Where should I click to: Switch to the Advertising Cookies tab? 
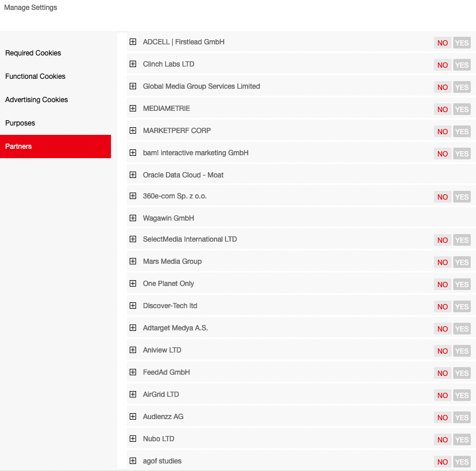(37, 100)
